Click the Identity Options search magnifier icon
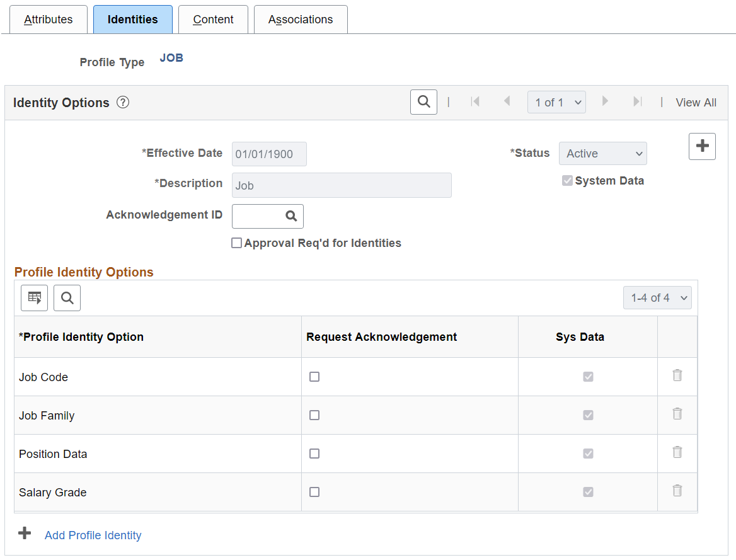Image resolution: width=736 pixels, height=560 pixels. tap(423, 102)
